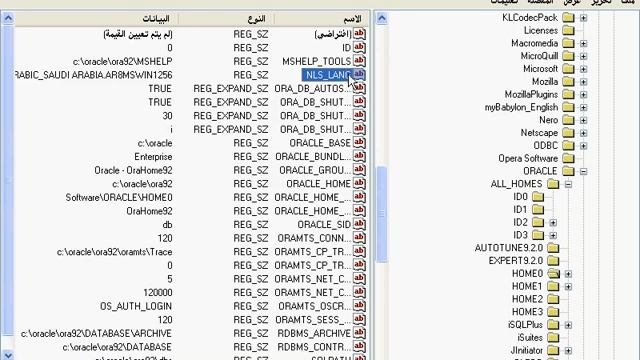640x360 pixels.
Task: Click the Mozilla folder icon
Action: (x=568, y=82)
